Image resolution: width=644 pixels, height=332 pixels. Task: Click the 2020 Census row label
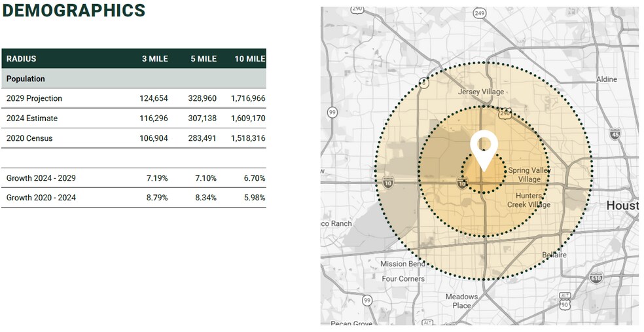[x=29, y=138]
